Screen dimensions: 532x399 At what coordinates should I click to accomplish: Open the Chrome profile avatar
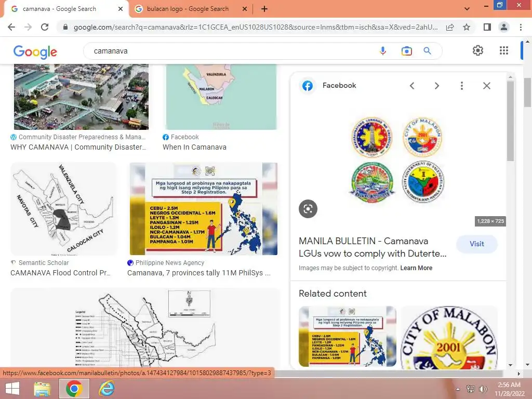tap(504, 27)
